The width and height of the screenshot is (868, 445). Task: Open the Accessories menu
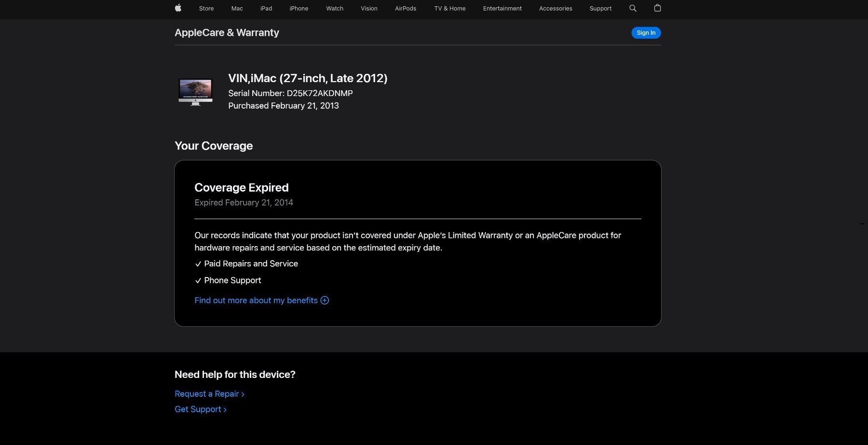pyautogui.click(x=556, y=8)
